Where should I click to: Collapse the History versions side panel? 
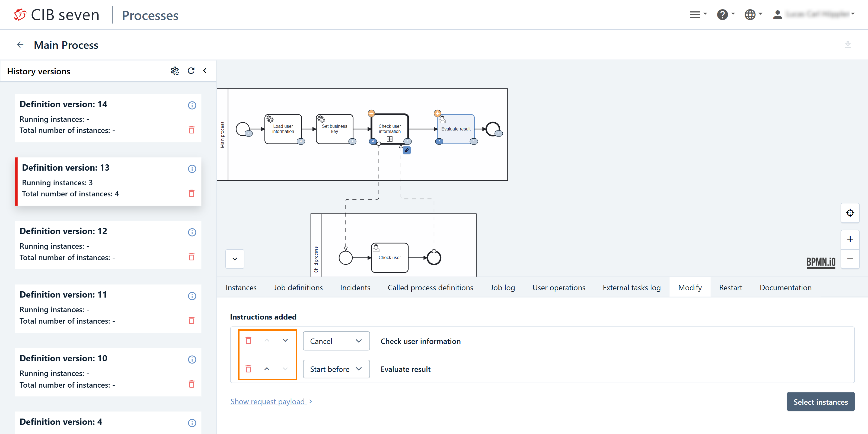[x=205, y=71]
